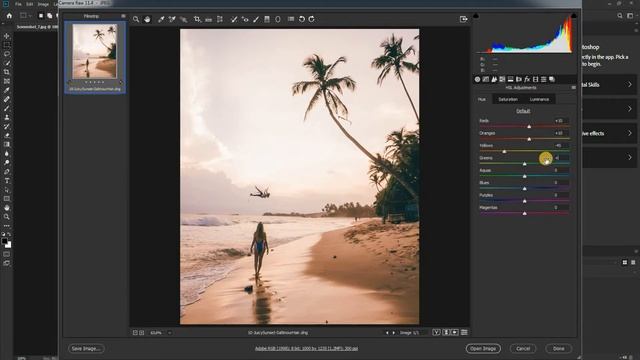This screenshot has width=640, height=360.
Task: Open the Detail panel icon
Action: (x=494, y=79)
